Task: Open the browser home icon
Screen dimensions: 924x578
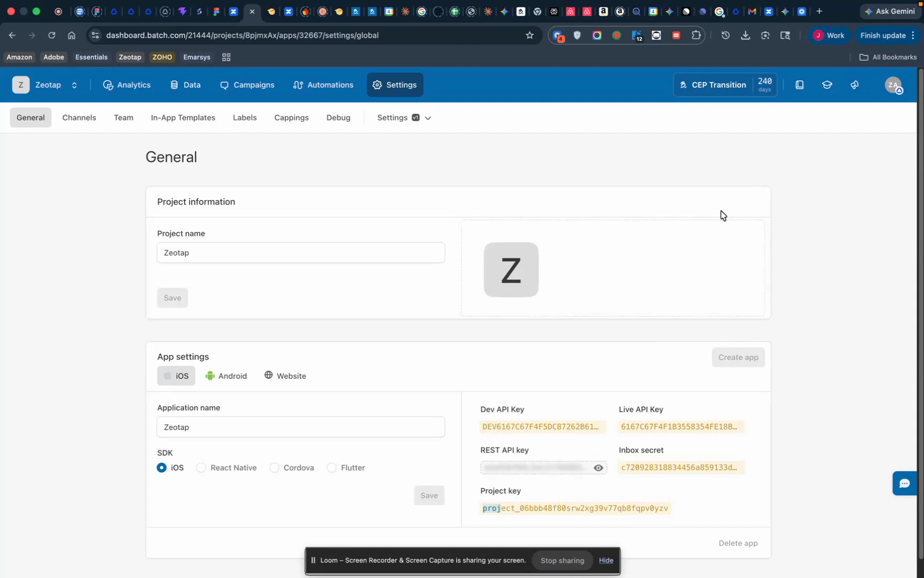Action: (x=71, y=35)
